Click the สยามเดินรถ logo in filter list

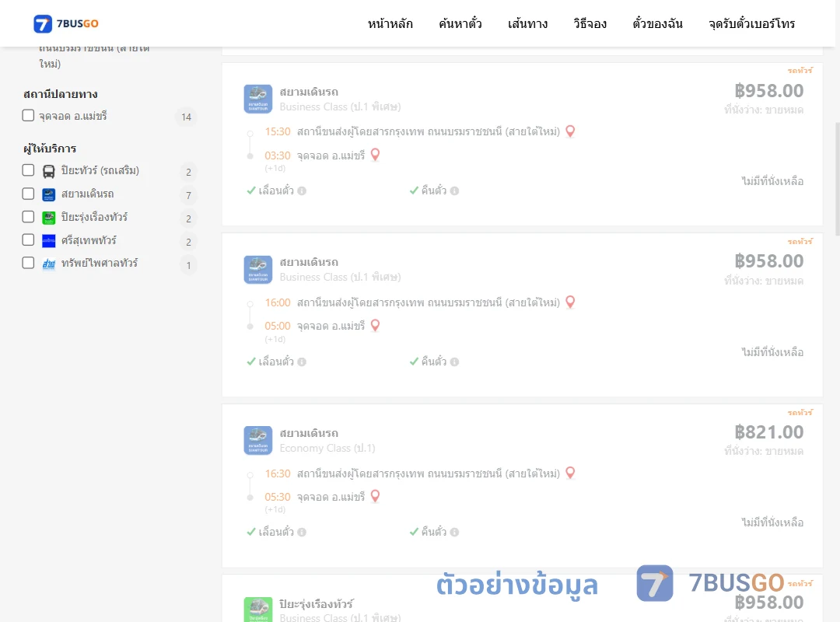[49, 194]
